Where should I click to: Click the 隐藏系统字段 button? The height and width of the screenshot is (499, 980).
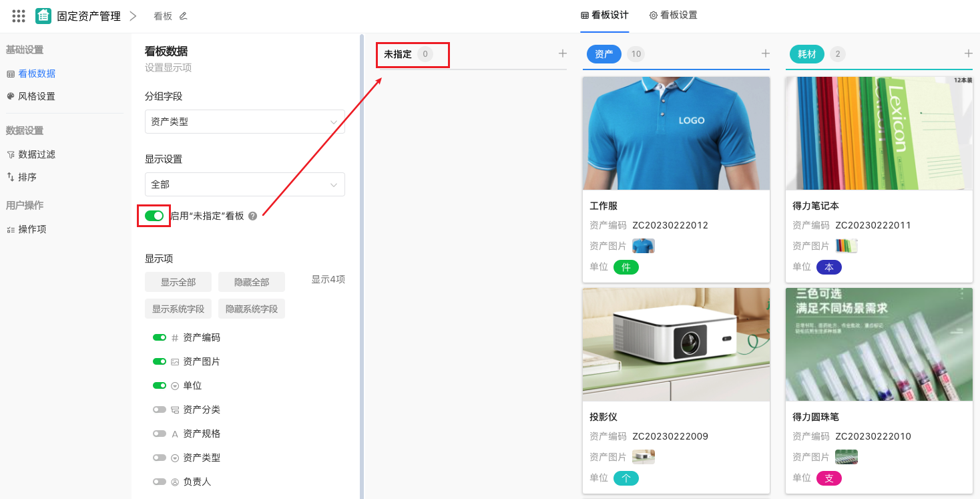pyautogui.click(x=252, y=309)
